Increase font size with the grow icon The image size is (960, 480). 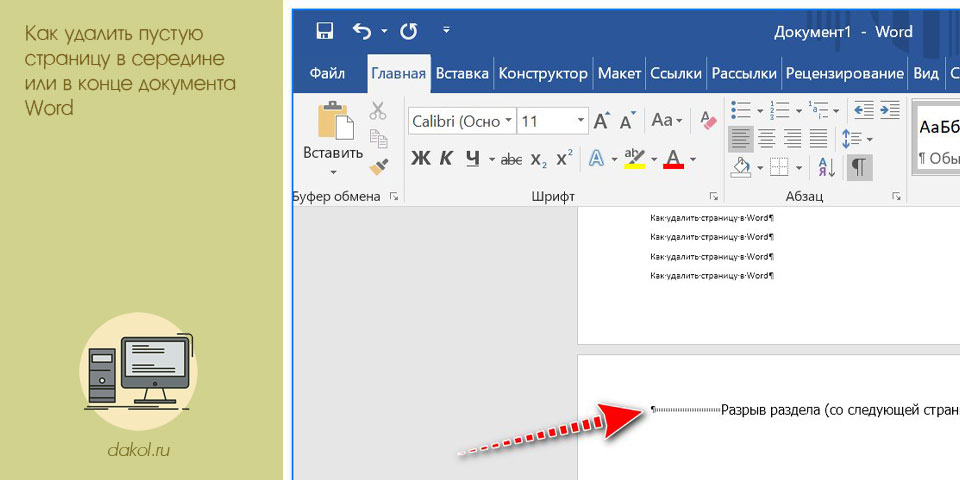pos(601,121)
